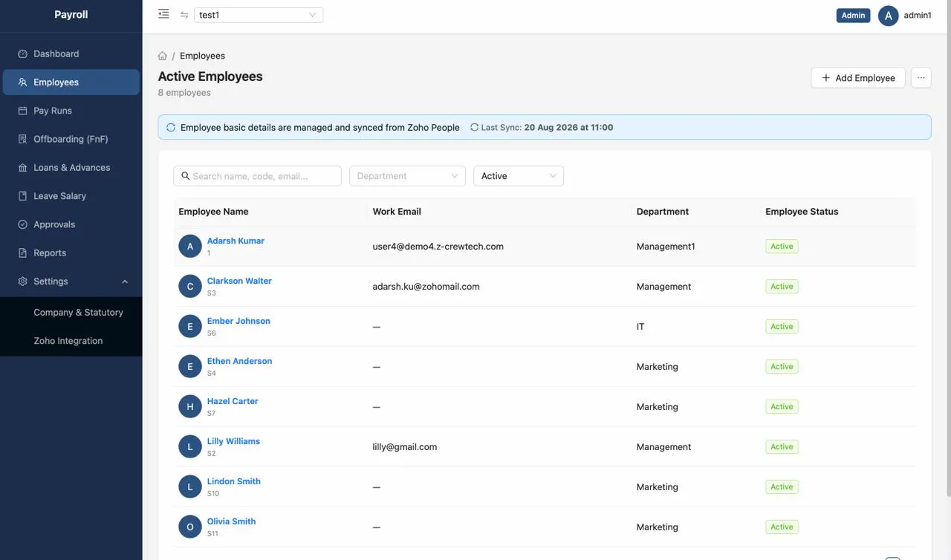This screenshot has width=951, height=560.
Task: Click the Add Employee button
Action: coord(858,78)
